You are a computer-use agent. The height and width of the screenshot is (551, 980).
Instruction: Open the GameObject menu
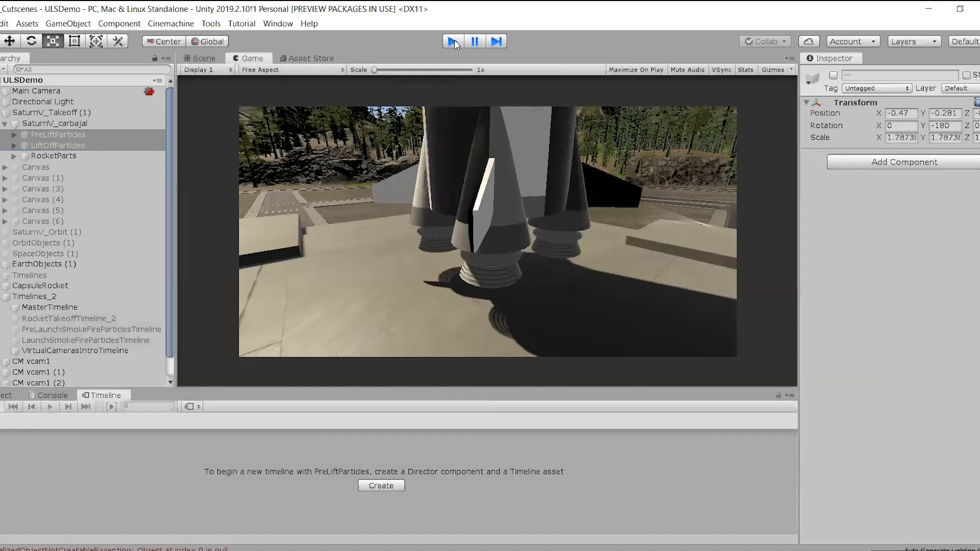pyautogui.click(x=68, y=23)
